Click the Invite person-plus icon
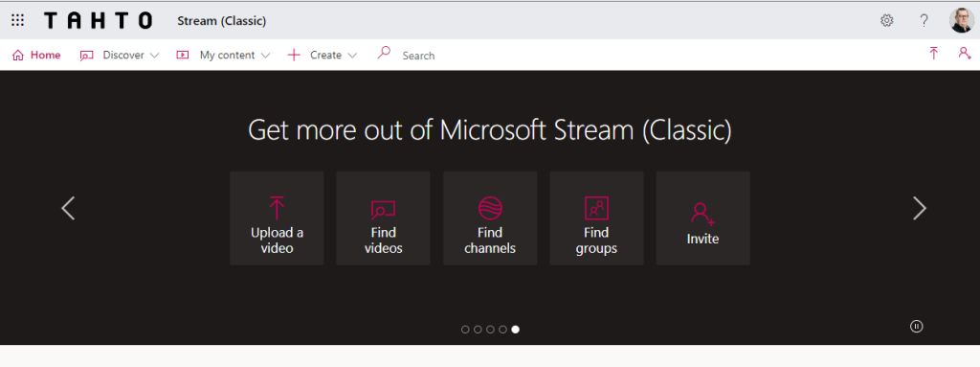The height and width of the screenshot is (367, 980). click(x=702, y=213)
